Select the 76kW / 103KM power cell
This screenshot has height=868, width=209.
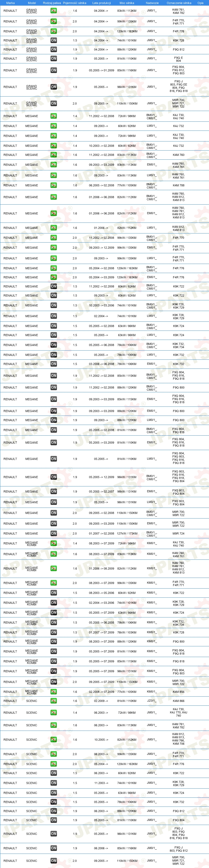click(127, 632)
